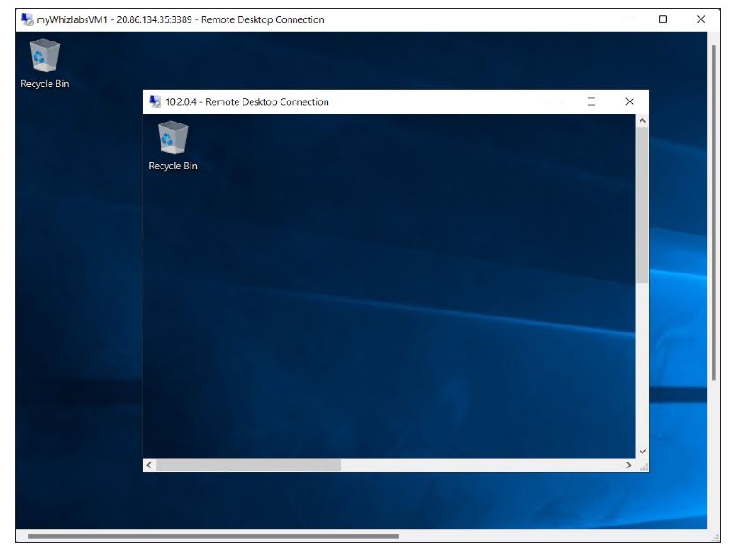Screen dimensions: 749x560
Task: Click the "myWhizlabsVM1 - 20.86.134.35:3389" title text
Action: (114, 19)
